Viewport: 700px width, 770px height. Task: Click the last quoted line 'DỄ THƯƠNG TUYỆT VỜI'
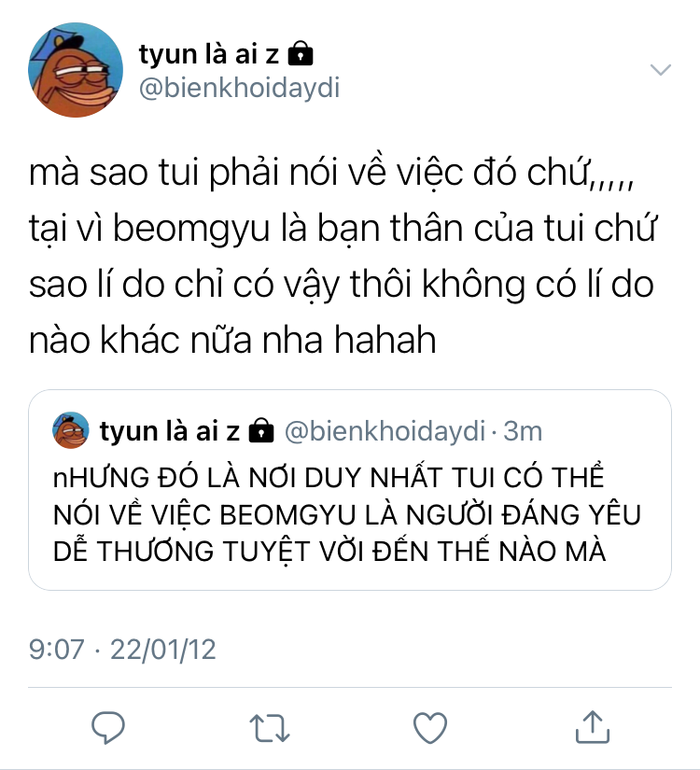pyautogui.click(x=208, y=551)
